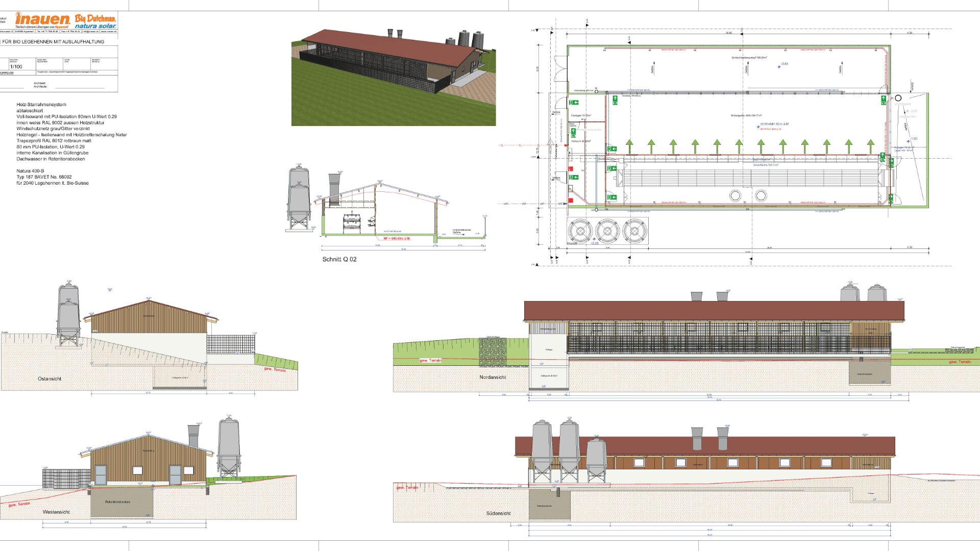The width and height of the screenshot is (980, 551).
Task: Click the info@inauen.ch email link
Action: 90,31
